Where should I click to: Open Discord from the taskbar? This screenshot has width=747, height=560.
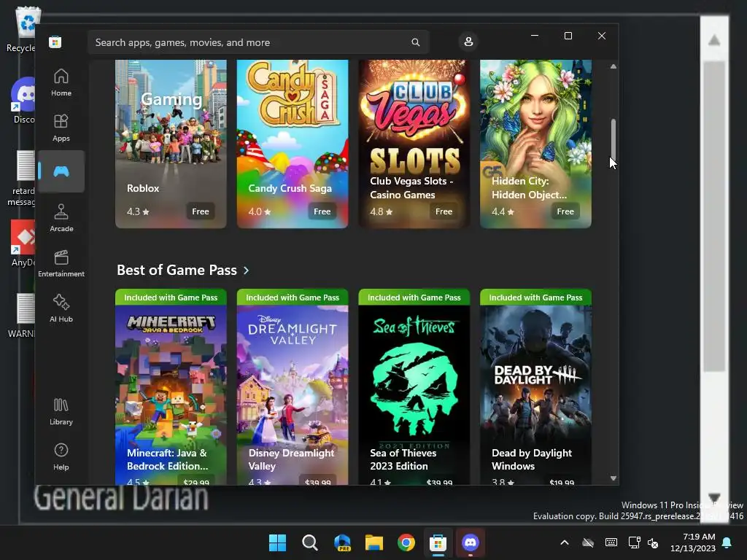click(471, 542)
